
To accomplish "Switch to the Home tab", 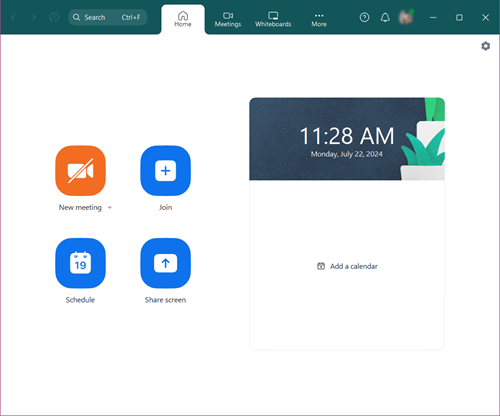I will pos(183,19).
